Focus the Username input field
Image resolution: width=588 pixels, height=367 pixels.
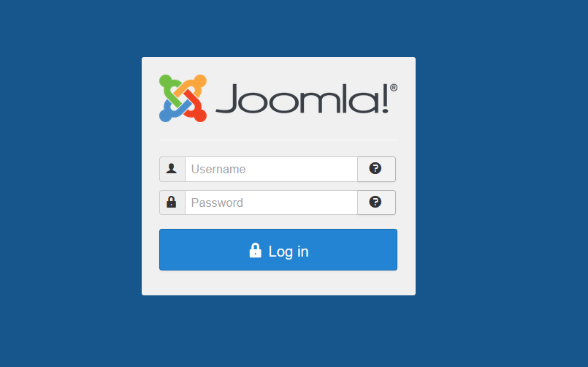tap(271, 169)
